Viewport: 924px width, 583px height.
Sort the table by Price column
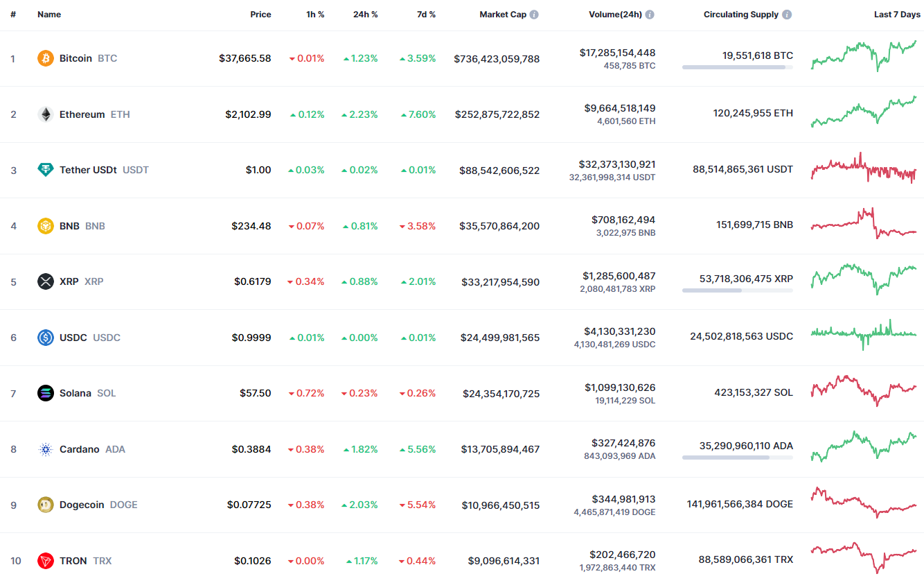click(260, 15)
